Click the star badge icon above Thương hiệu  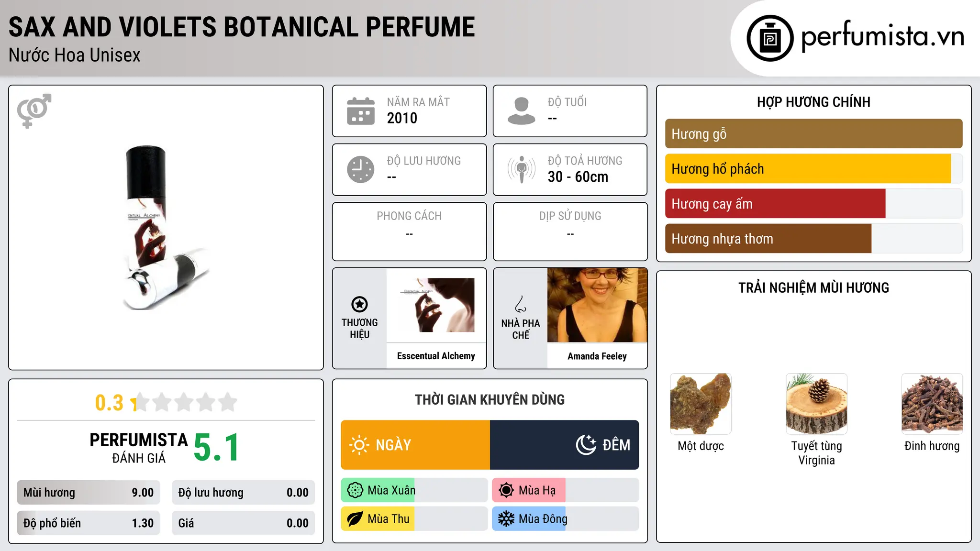coord(359,304)
